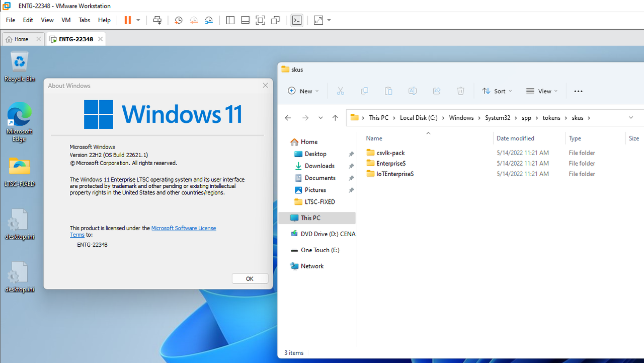
Task: Pause the VM with the orange suspend button
Action: click(127, 20)
